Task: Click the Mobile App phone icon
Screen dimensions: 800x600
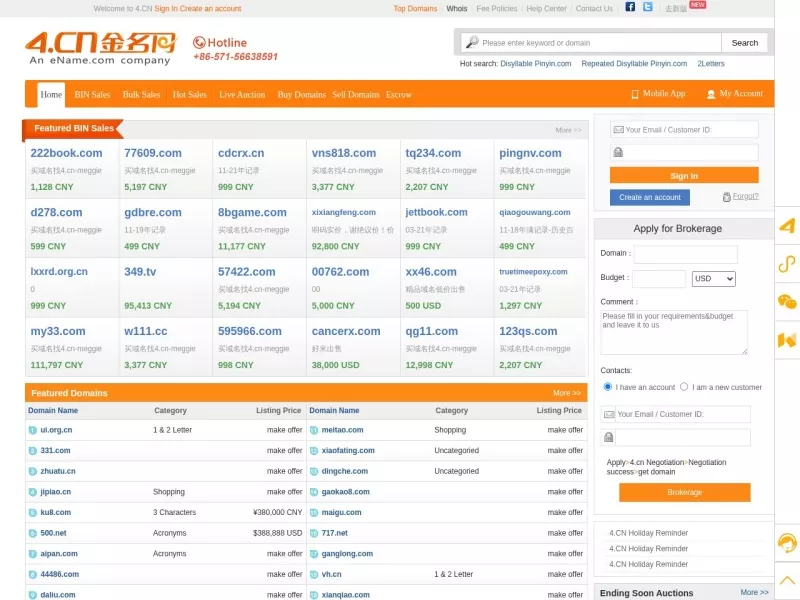Action: 635,94
